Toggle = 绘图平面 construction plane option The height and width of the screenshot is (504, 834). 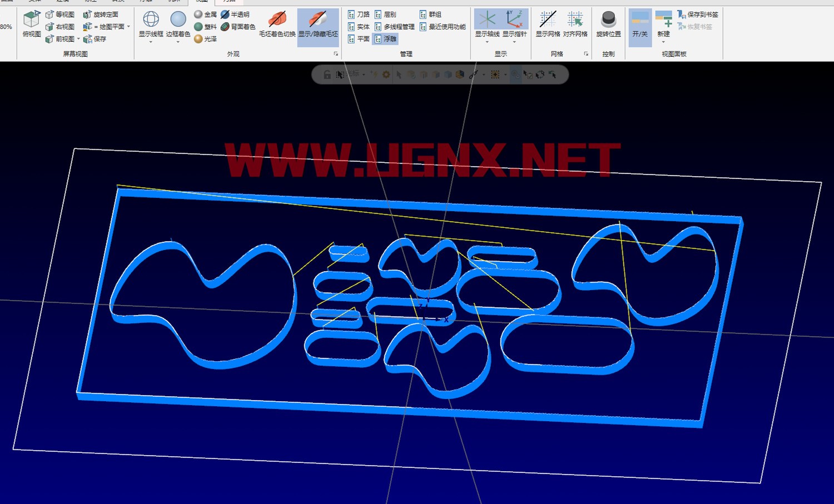point(104,27)
